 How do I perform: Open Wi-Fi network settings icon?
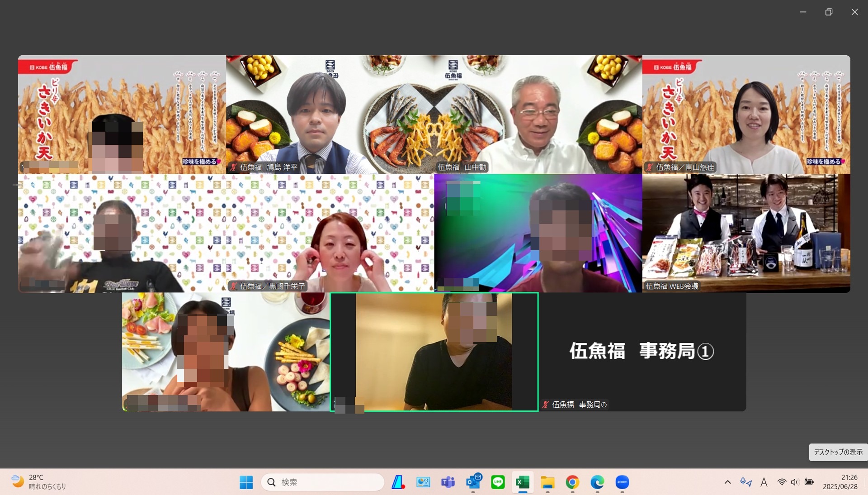(782, 482)
